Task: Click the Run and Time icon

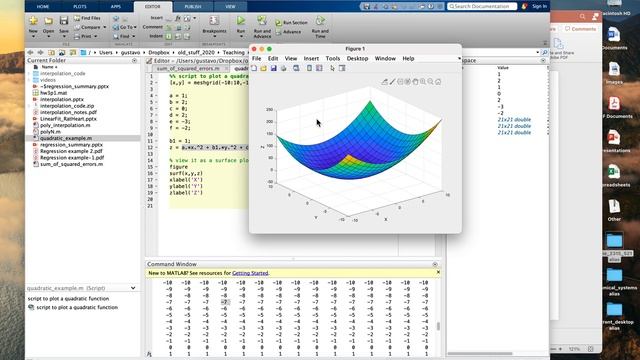Action: 320,21
